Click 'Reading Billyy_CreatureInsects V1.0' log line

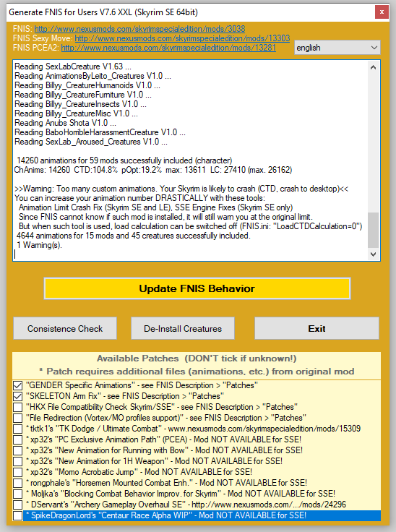[80, 104]
